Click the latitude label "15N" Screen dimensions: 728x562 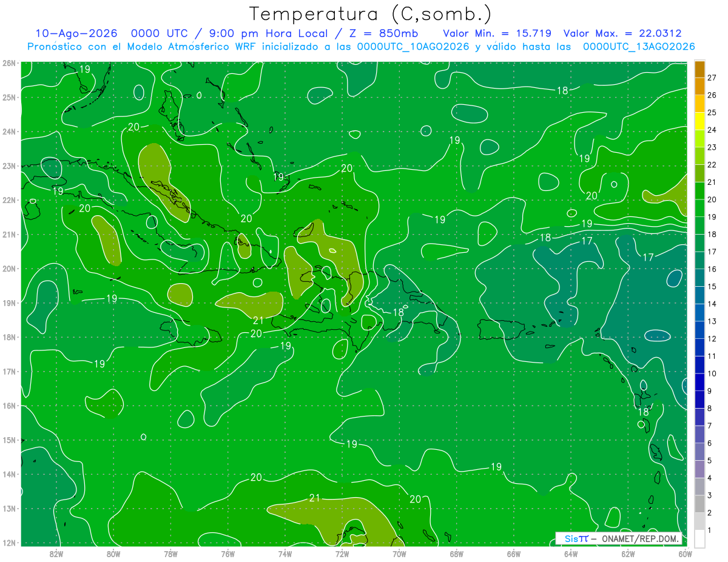coord(9,440)
